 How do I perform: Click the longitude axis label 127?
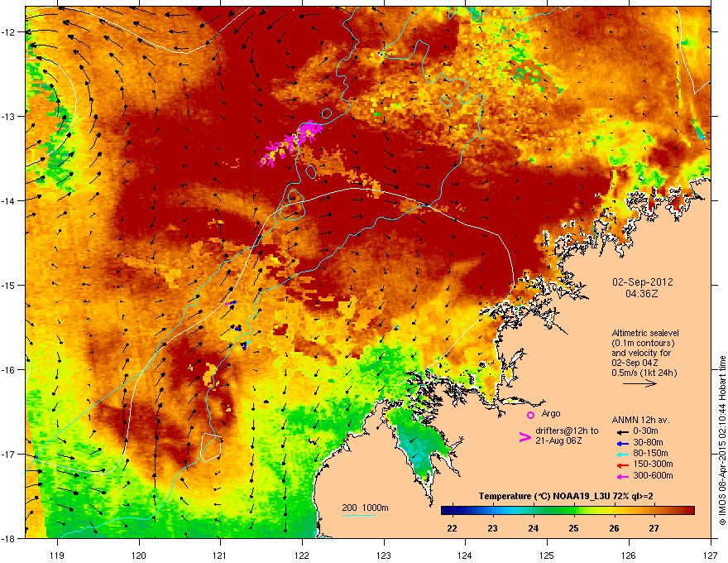click(711, 556)
